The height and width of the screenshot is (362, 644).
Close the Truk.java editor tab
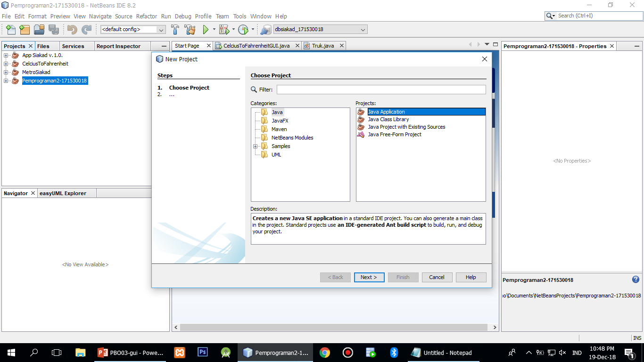tap(342, 46)
